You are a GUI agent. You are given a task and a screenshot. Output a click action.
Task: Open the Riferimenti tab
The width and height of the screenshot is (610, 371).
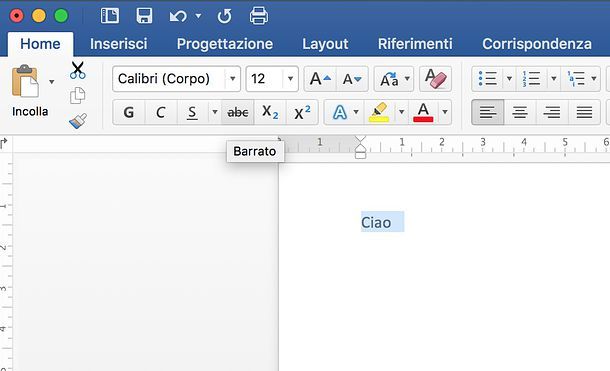pyautogui.click(x=415, y=44)
